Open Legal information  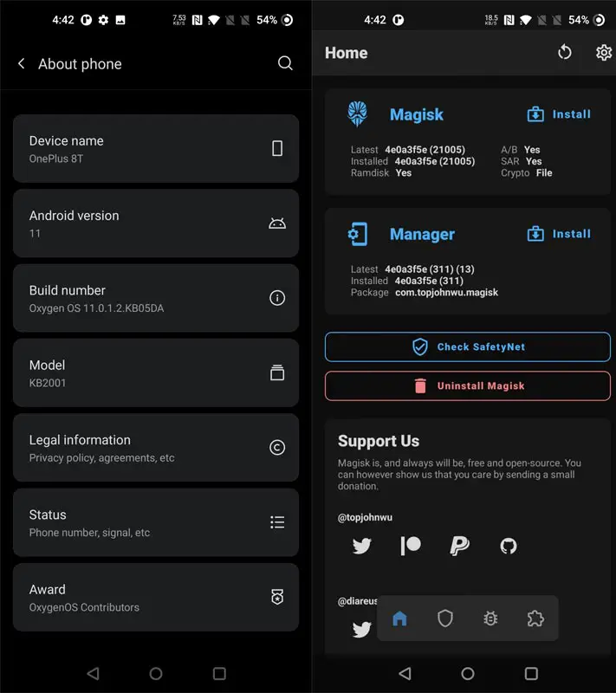point(156,447)
